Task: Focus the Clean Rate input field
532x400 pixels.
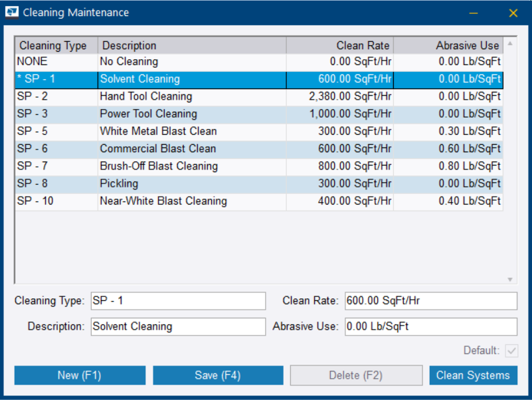Action: click(x=430, y=301)
